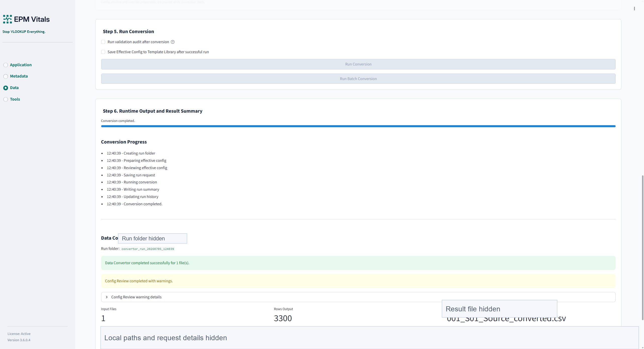Click the 'Running conversion' log entry
The height and width of the screenshot is (349, 644).
(x=132, y=182)
